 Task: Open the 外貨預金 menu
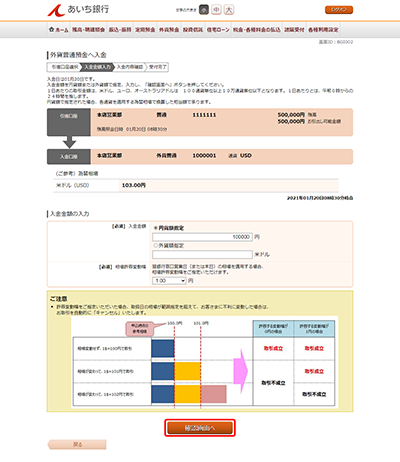tap(169, 30)
